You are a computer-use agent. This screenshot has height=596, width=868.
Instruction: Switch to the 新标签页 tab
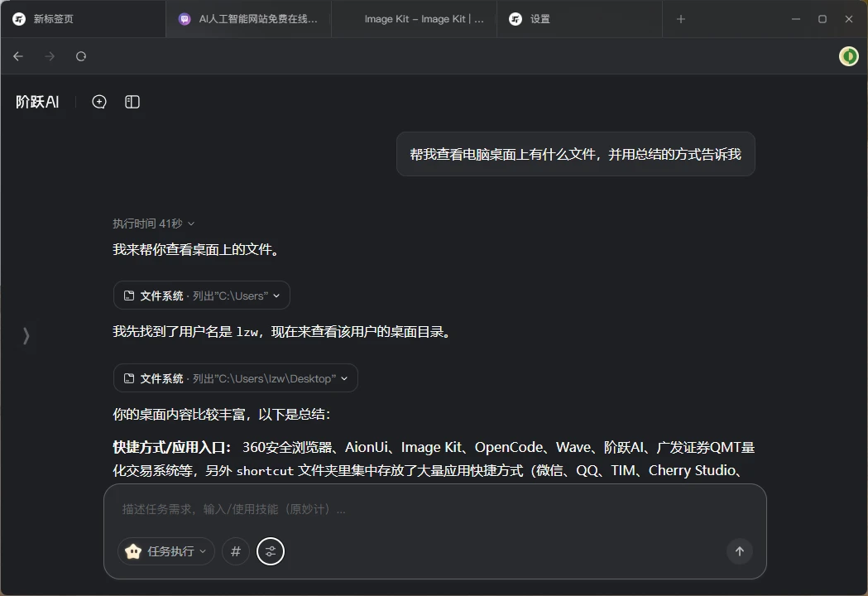[x=83, y=19]
